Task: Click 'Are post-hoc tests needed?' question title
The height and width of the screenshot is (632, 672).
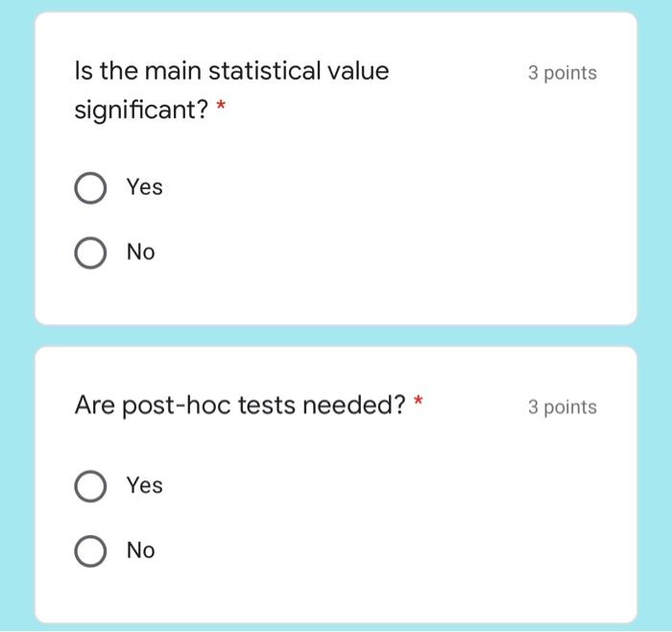Action: point(240,406)
